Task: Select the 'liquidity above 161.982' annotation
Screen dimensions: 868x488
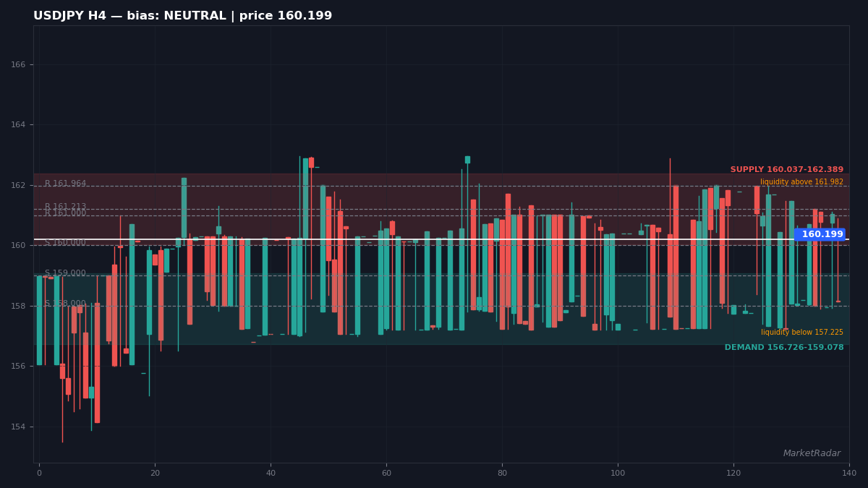Action: point(801,182)
